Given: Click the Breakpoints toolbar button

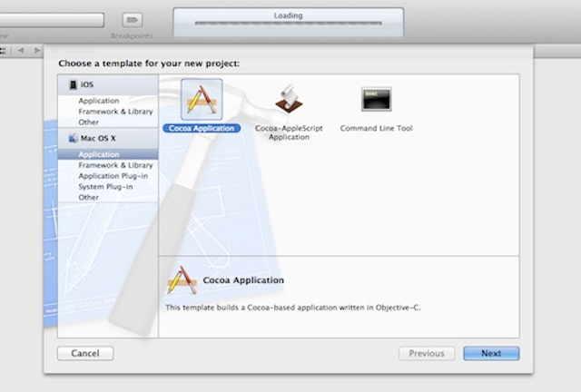Looking at the screenshot, I should [x=133, y=20].
